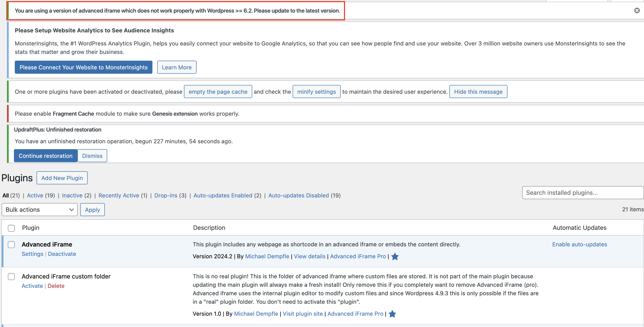Click the Automatic Updates column header
644x327 pixels.
pyautogui.click(x=579, y=228)
